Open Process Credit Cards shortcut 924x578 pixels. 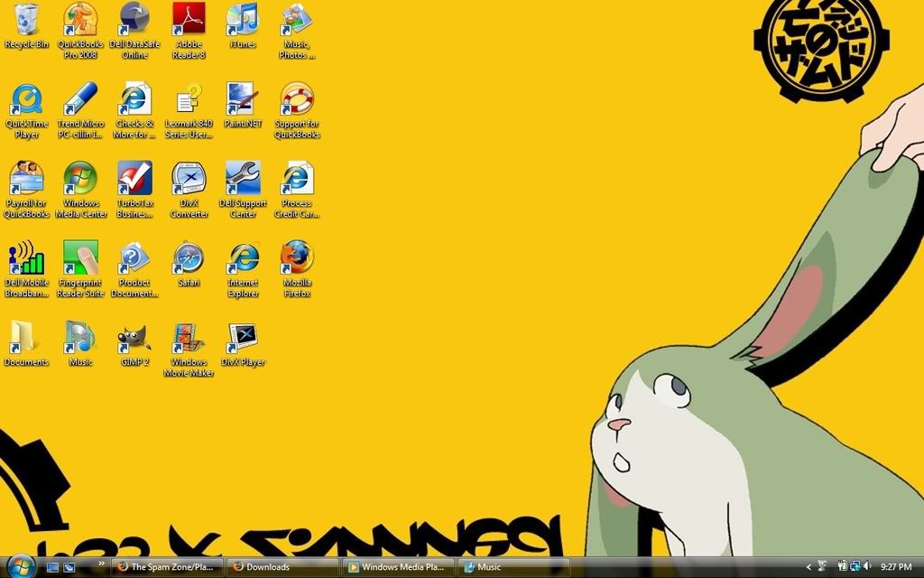[x=297, y=190]
